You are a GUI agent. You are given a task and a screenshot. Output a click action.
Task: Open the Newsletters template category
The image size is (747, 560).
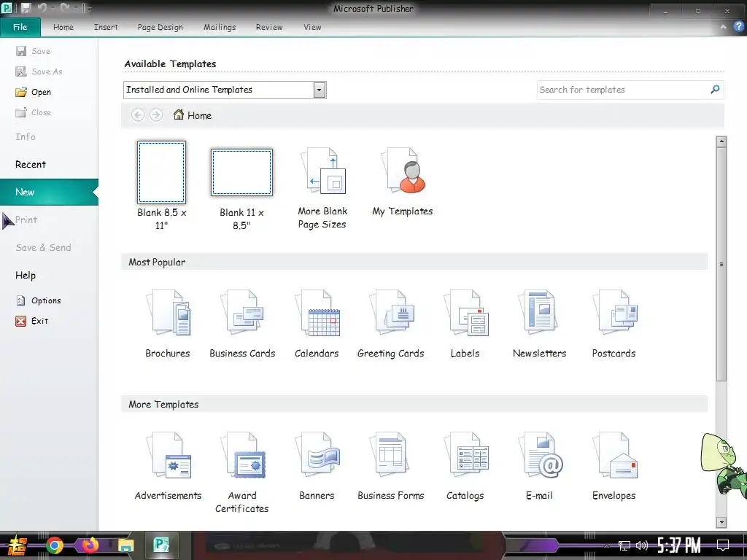click(x=539, y=323)
